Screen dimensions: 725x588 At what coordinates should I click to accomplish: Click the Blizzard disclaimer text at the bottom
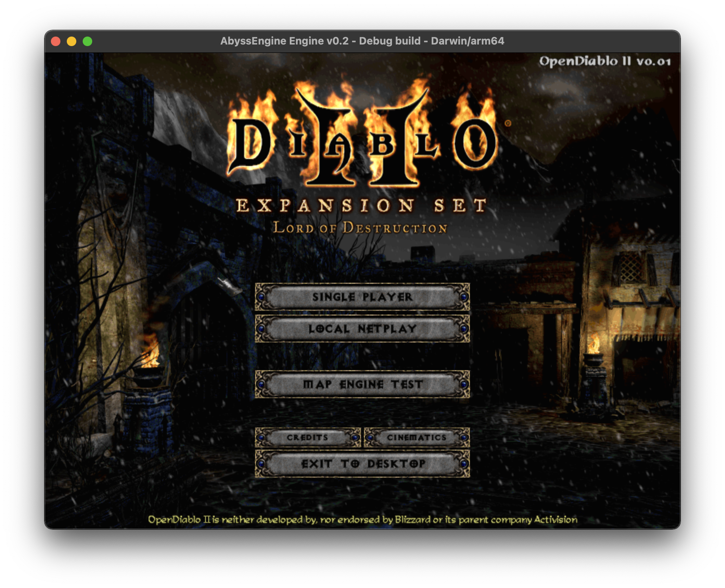pyautogui.click(x=362, y=520)
